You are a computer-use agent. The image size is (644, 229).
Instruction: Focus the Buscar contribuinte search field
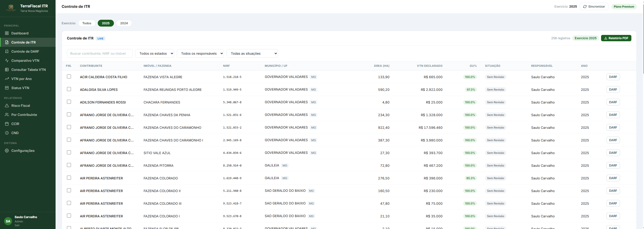coord(100,53)
